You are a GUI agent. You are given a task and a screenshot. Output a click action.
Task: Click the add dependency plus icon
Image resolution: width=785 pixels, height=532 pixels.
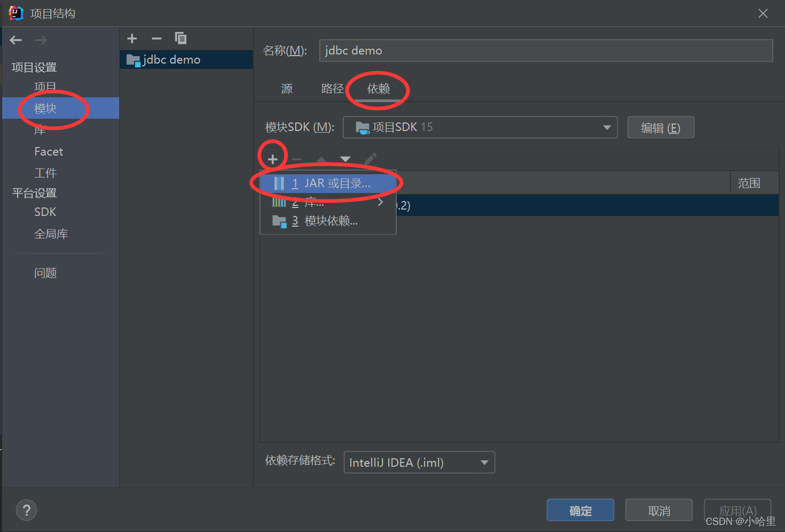tap(273, 159)
